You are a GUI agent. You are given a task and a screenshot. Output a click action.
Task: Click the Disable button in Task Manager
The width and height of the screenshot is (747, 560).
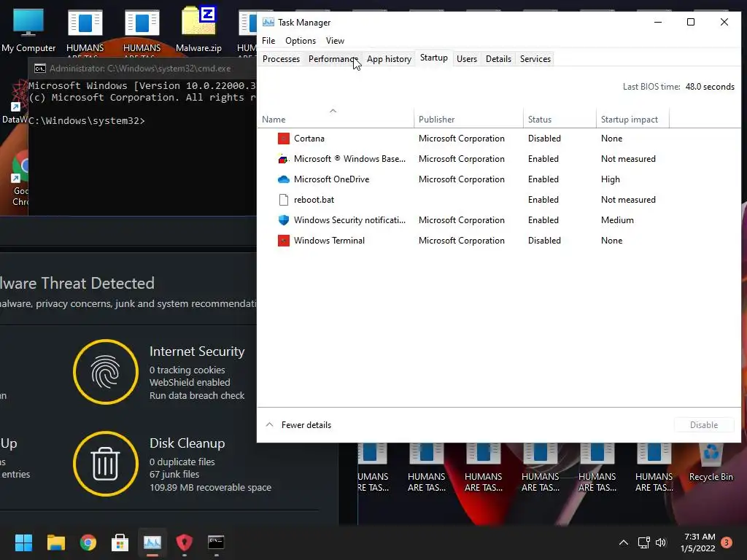pyautogui.click(x=704, y=425)
